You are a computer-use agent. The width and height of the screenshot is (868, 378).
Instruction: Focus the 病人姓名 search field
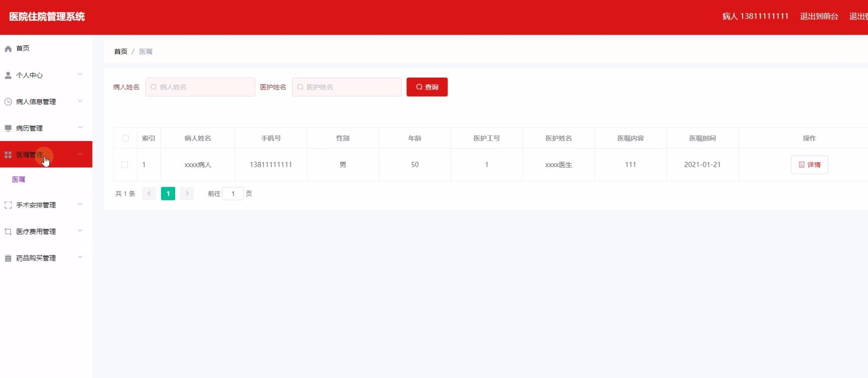(x=200, y=87)
